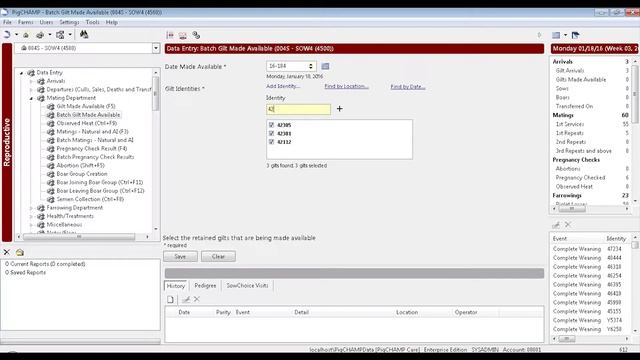Expand the Health/Treatments tree node
Image resolution: width=640 pixels, height=360 pixels.
(x=31, y=216)
